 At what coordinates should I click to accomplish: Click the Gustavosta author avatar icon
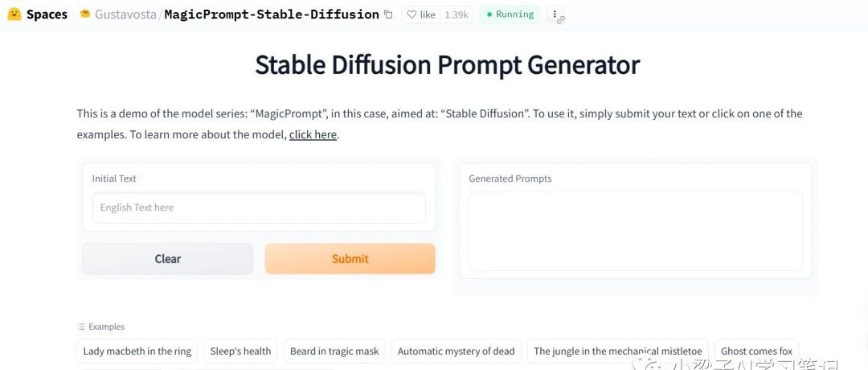pos(84,14)
